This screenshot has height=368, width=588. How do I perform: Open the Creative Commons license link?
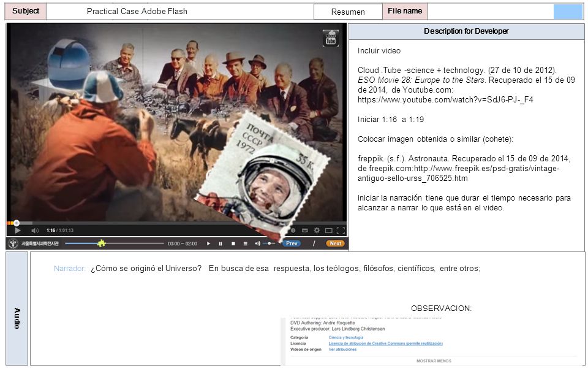385,343
